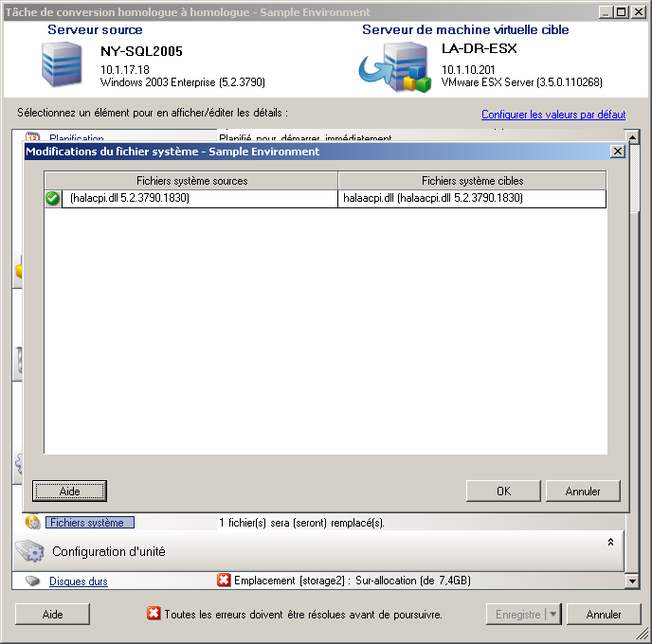This screenshot has width=652, height=644.
Task: Click Annuler in Modifications du fichier système dialog
Action: click(x=583, y=492)
